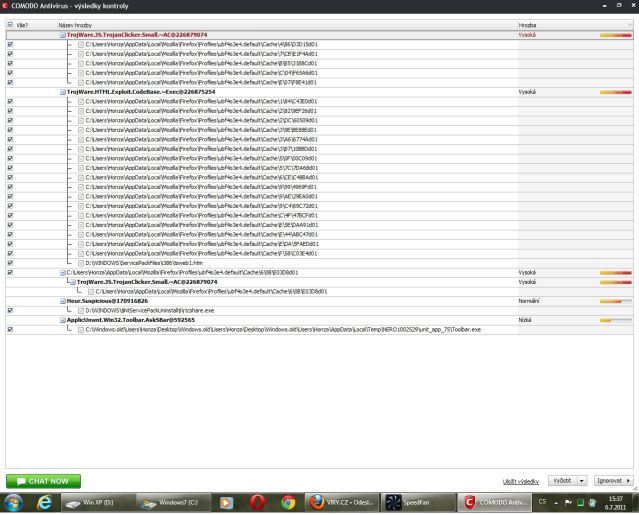Screen dimensions: 639x515
Task: Select the path ending 5FAEDd01
Action: 202,244
